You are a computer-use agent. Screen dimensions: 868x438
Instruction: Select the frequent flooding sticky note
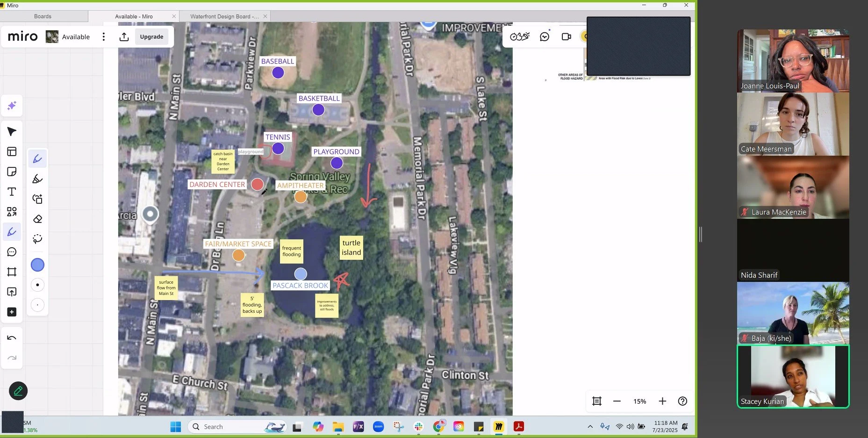click(292, 251)
